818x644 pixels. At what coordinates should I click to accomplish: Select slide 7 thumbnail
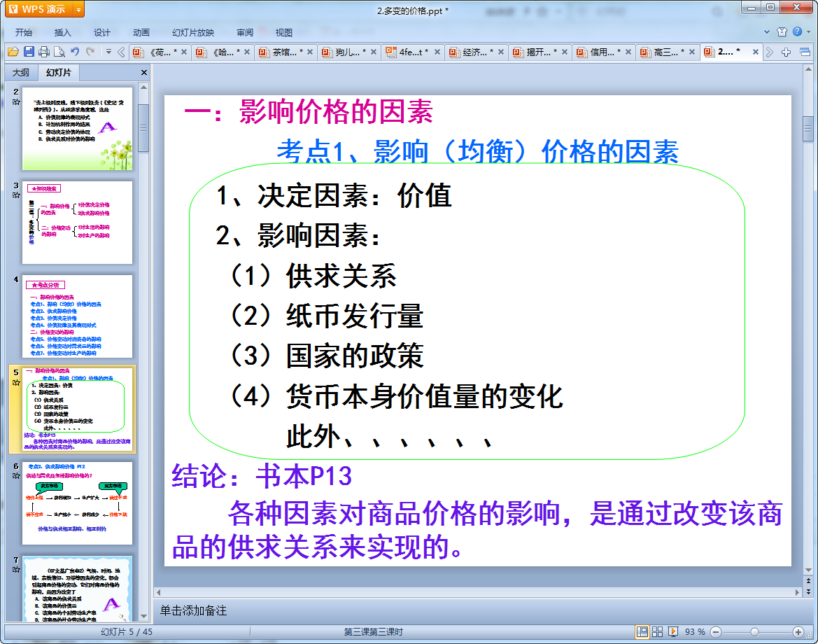pyautogui.click(x=77, y=589)
